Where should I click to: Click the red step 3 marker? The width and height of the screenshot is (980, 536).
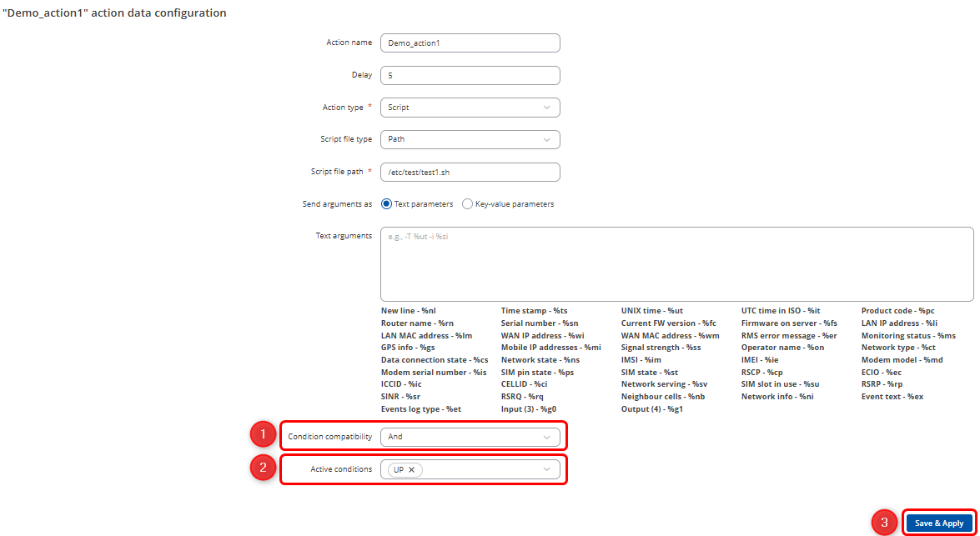[885, 523]
